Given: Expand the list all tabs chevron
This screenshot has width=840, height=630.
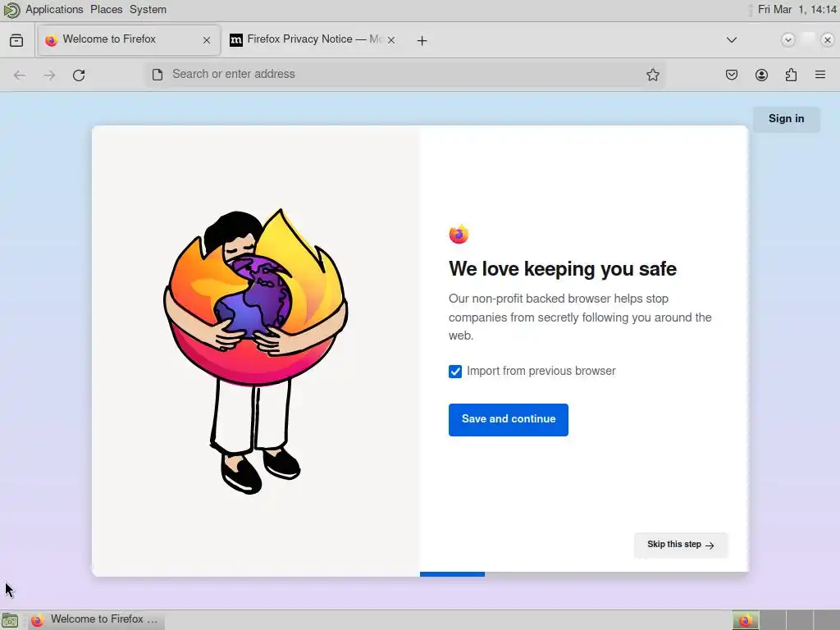Looking at the screenshot, I should coord(731,40).
